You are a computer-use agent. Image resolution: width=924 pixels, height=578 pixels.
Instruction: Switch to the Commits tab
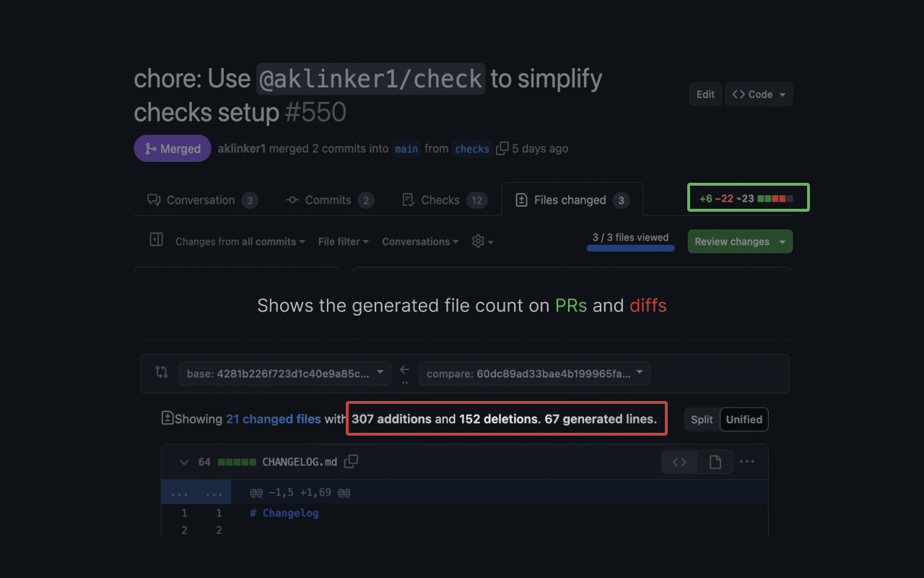click(x=329, y=200)
